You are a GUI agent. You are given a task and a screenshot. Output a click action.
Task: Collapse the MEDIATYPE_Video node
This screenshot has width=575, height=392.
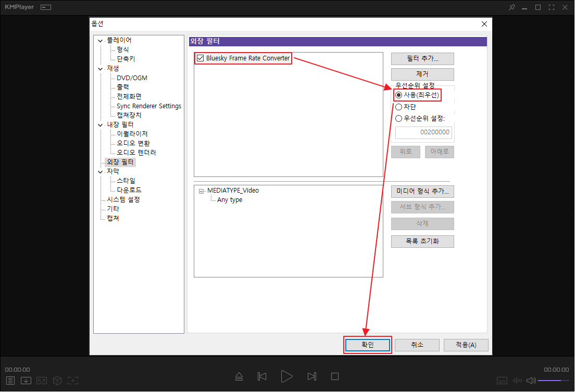[202, 191]
